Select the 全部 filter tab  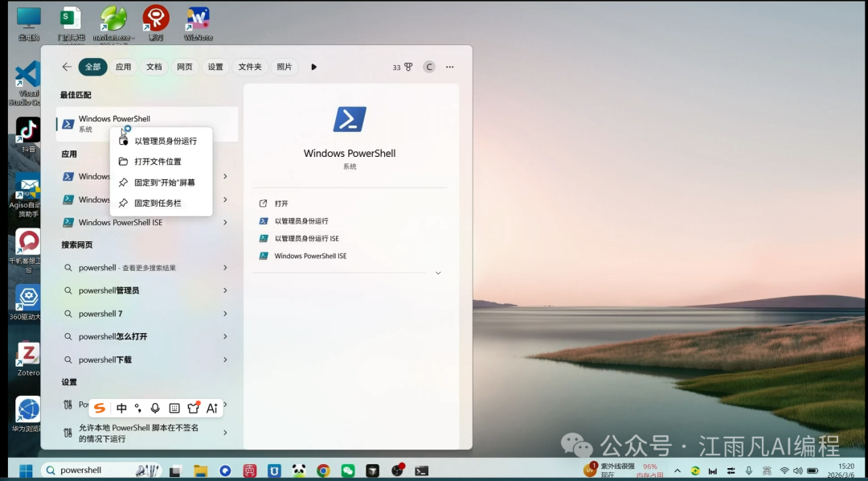pyautogui.click(x=93, y=67)
